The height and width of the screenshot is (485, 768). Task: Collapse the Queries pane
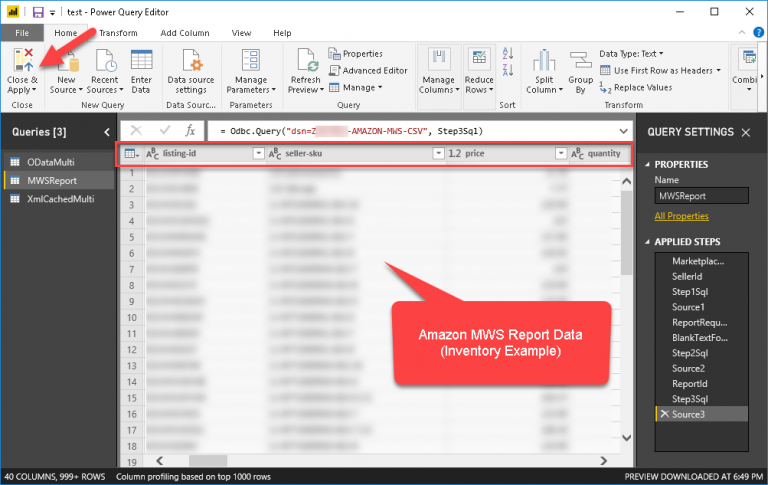107,132
